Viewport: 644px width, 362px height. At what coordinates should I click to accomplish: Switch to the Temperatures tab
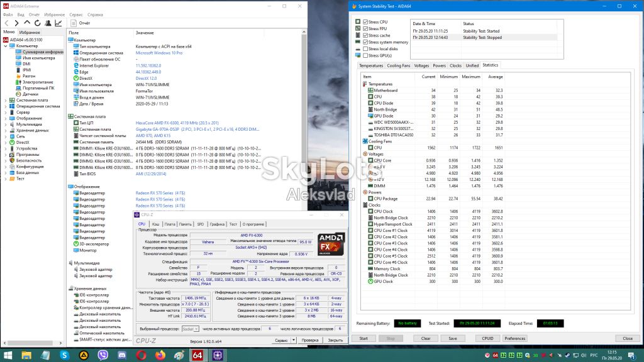(x=371, y=65)
